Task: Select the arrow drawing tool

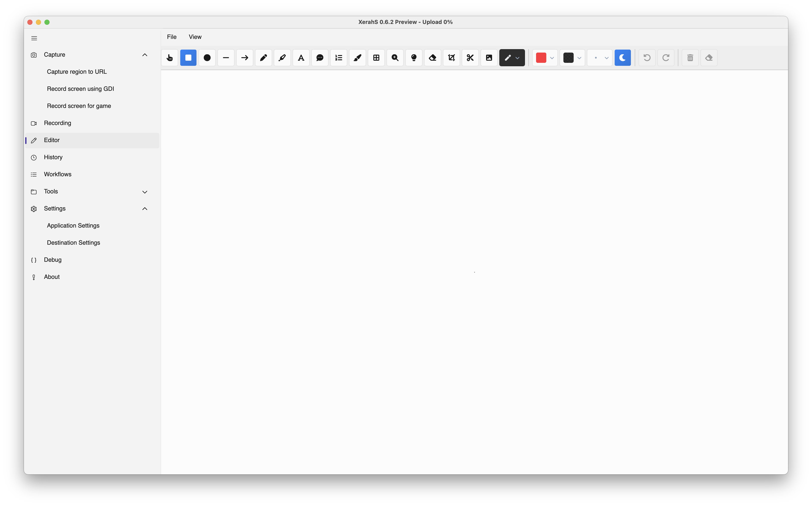Action: tap(245, 58)
